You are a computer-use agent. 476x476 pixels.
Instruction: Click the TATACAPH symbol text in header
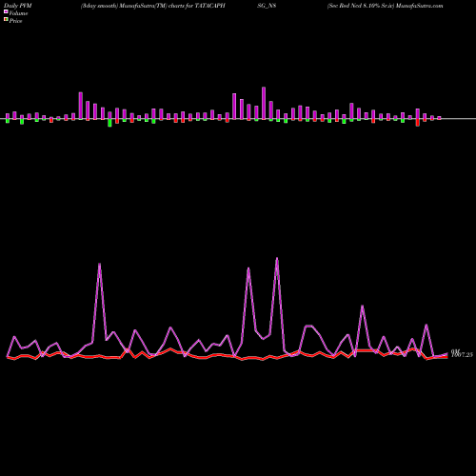point(210,6)
